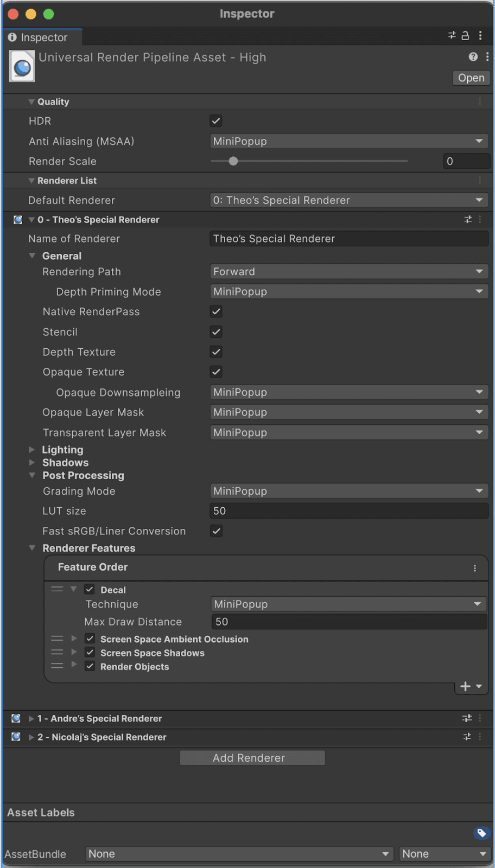Collapse the General foldout

(32, 256)
